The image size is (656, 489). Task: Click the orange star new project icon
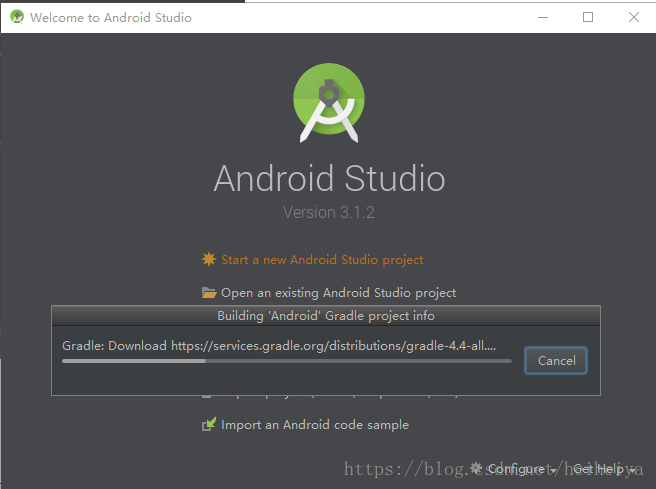[209, 259]
